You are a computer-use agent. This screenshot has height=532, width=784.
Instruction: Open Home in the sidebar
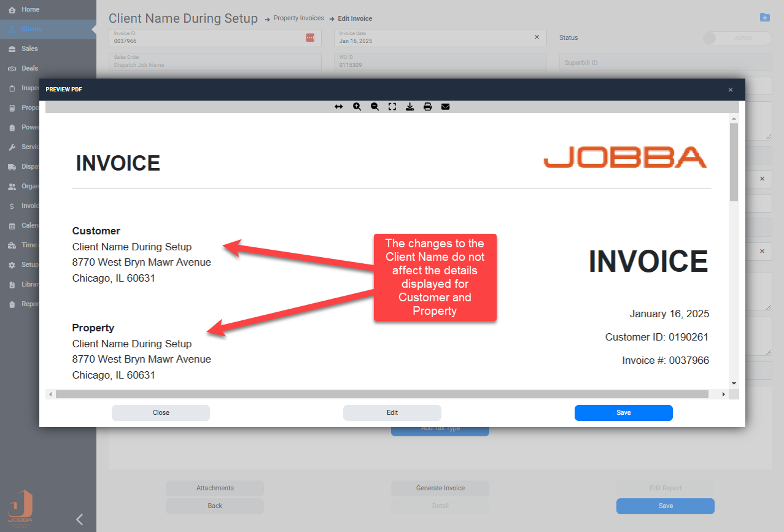[x=30, y=10]
